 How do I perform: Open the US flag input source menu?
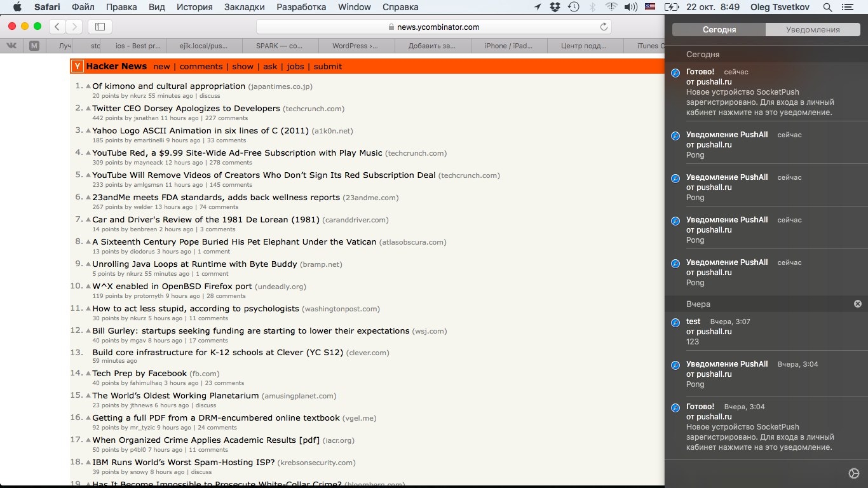[x=649, y=7]
